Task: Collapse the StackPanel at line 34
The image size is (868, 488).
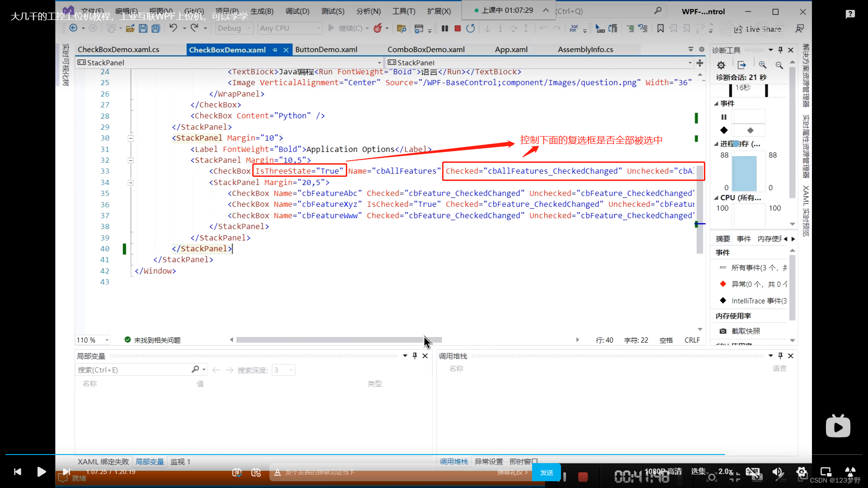Action: [131, 183]
